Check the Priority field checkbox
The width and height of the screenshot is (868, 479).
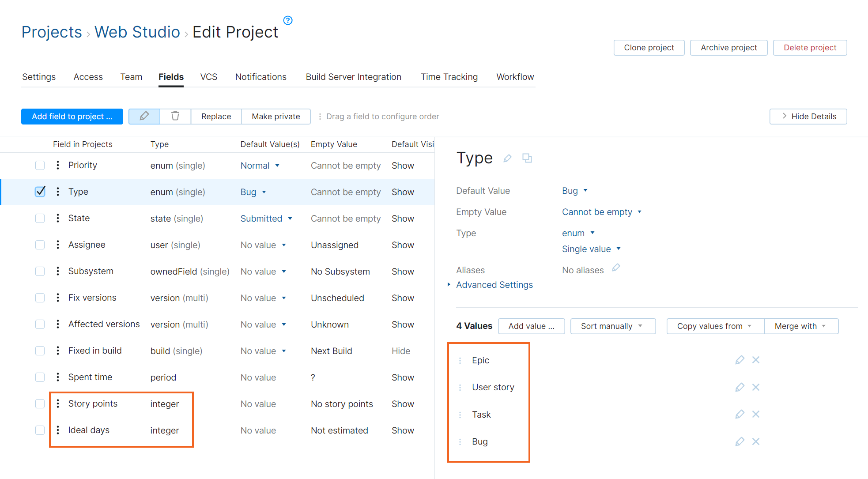point(40,165)
